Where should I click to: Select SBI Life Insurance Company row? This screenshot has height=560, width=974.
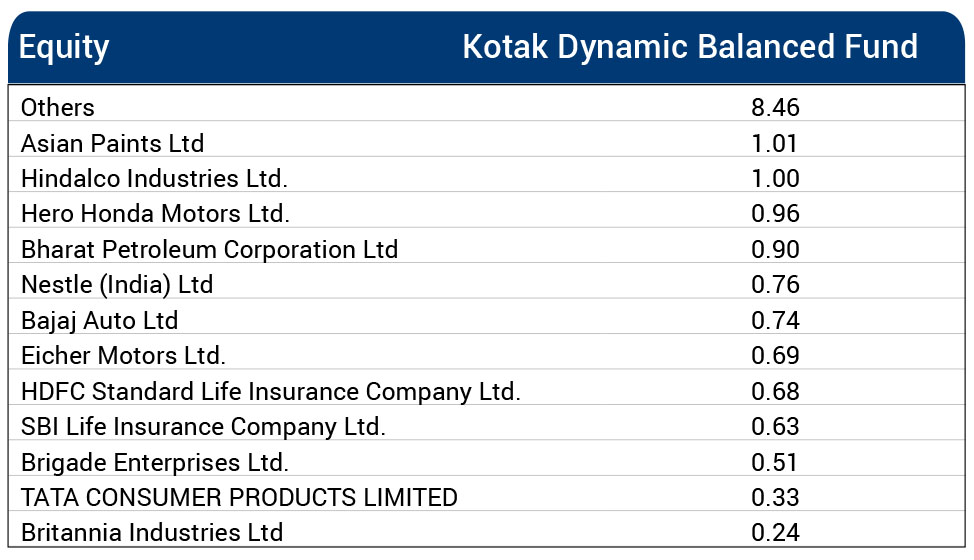[203, 426]
